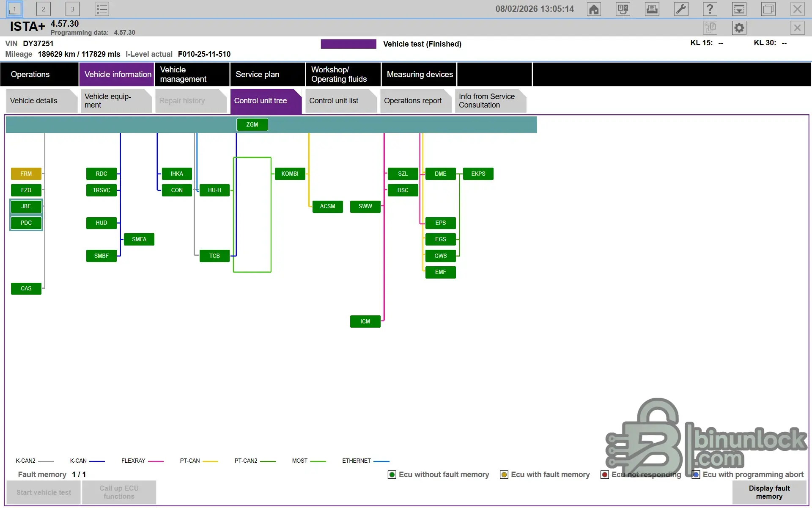Open the Service plan tab
This screenshot has width=812, height=508.
pyautogui.click(x=268, y=74)
